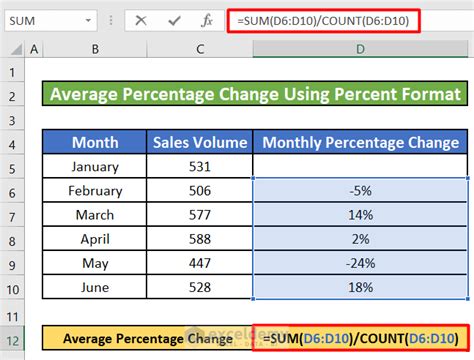Click the January cell
The width and height of the screenshot is (474, 360).
(95, 166)
